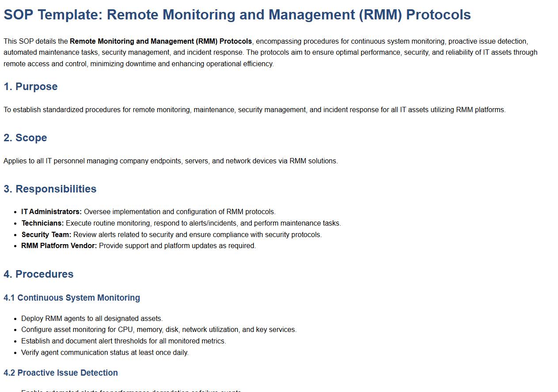Click the "Applies to all IT personnel" sentence
This screenshot has width=558, height=392.
coord(171,161)
